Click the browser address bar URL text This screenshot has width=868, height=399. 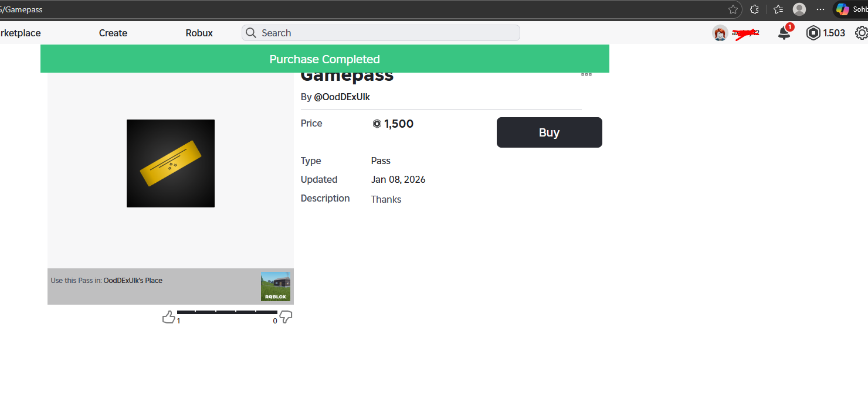tap(22, 9)
